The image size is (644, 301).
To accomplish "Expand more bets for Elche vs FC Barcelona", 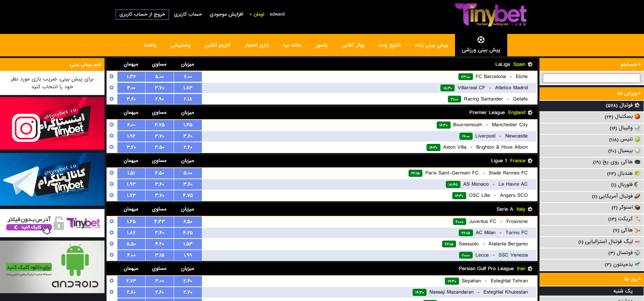I will (112, 76).
